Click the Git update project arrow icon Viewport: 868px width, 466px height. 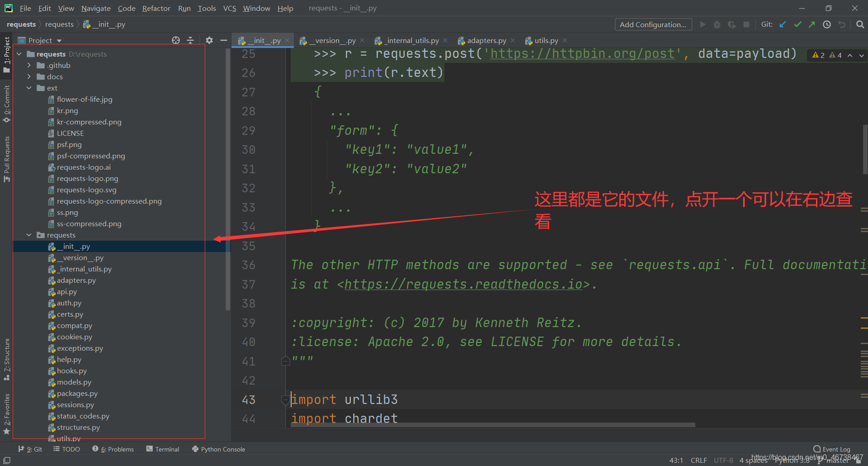coord(783,24)
